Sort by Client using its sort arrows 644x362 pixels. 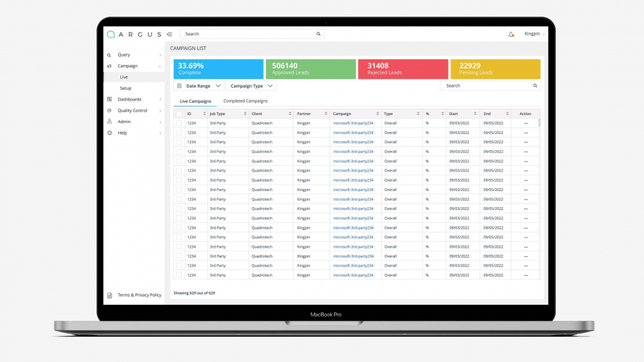(x=290, y=114)
